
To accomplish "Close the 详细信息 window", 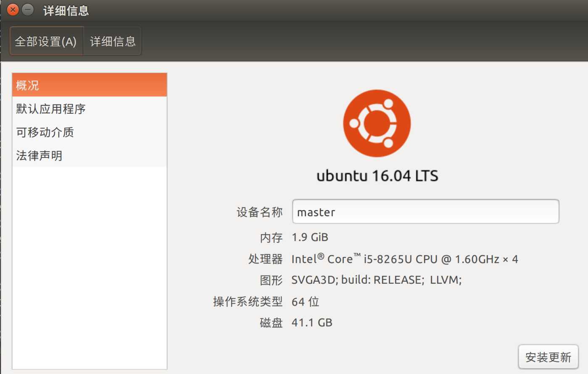I will [x=13, y=9].
